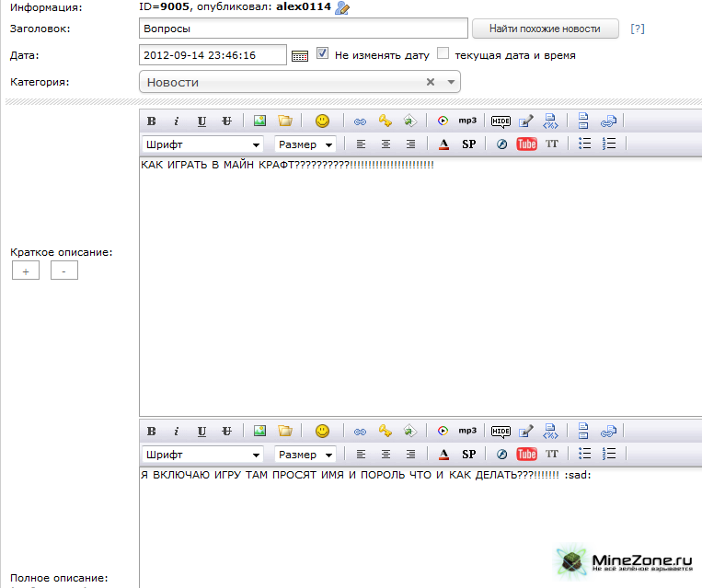Apply underline in the full description toolbar
Image resolution: width=702 pixels, height=588 pixels.
coord(201,431)
